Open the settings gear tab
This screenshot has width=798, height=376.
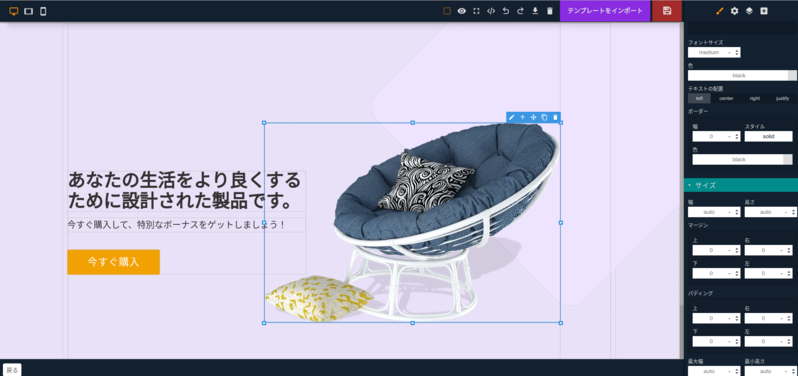(734, 11)
